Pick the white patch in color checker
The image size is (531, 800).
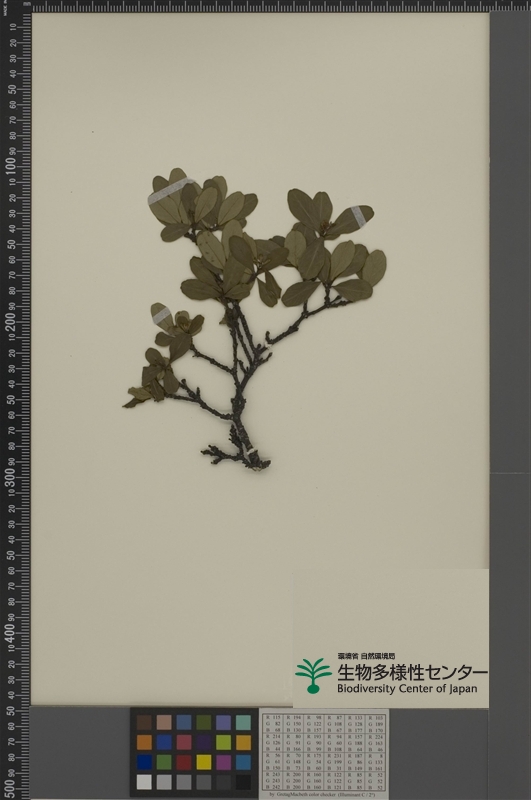[x=144, y=782]
